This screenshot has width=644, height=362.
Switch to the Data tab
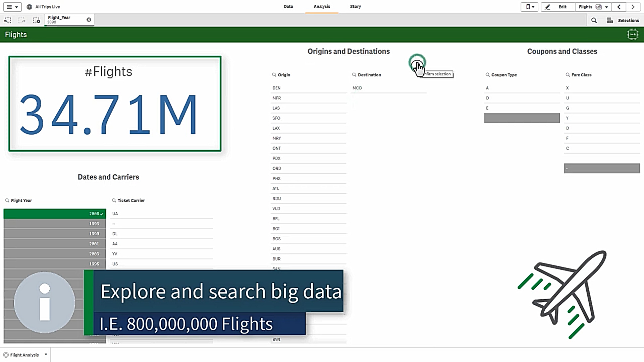coord(288,6)
